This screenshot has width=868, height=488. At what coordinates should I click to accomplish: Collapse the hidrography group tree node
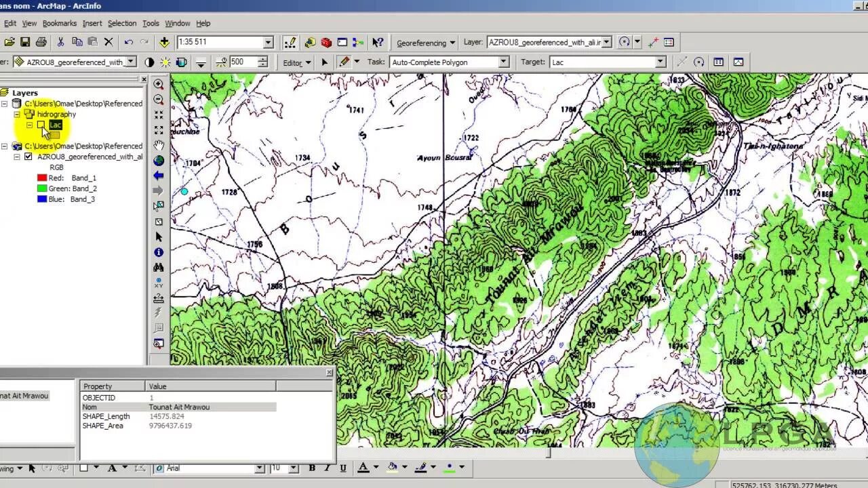pos(17,115)
